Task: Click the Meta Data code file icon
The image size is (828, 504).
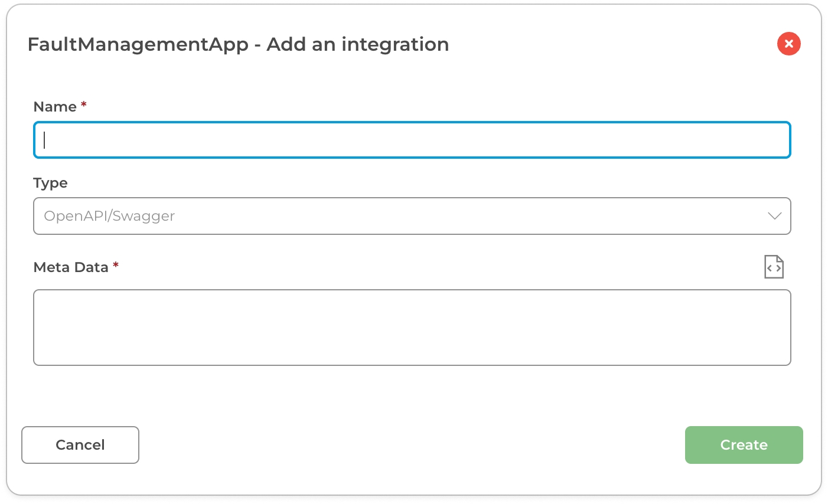Action: (x=774, y=267)
